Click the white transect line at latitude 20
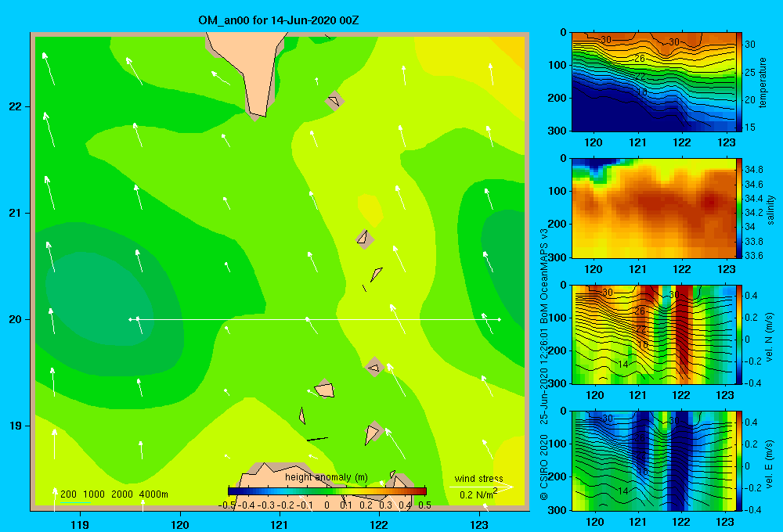 click(x=315, y=319)
